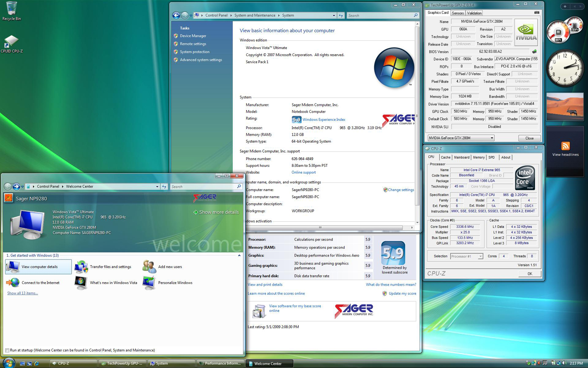This screenshot has width=588, height=368.
Task: Open Mainboard tab in CPU-Z
Action: point(461,157)
